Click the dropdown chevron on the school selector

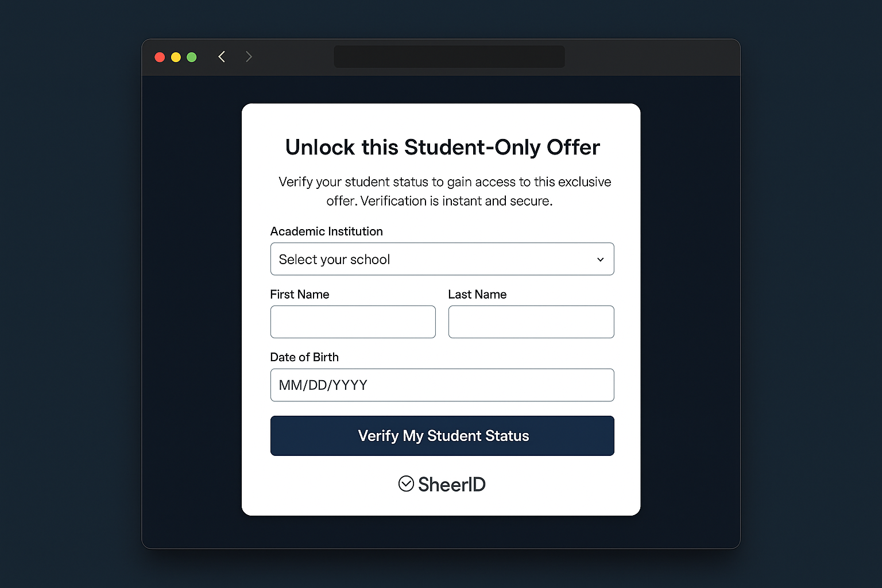[x=600, y=259]
